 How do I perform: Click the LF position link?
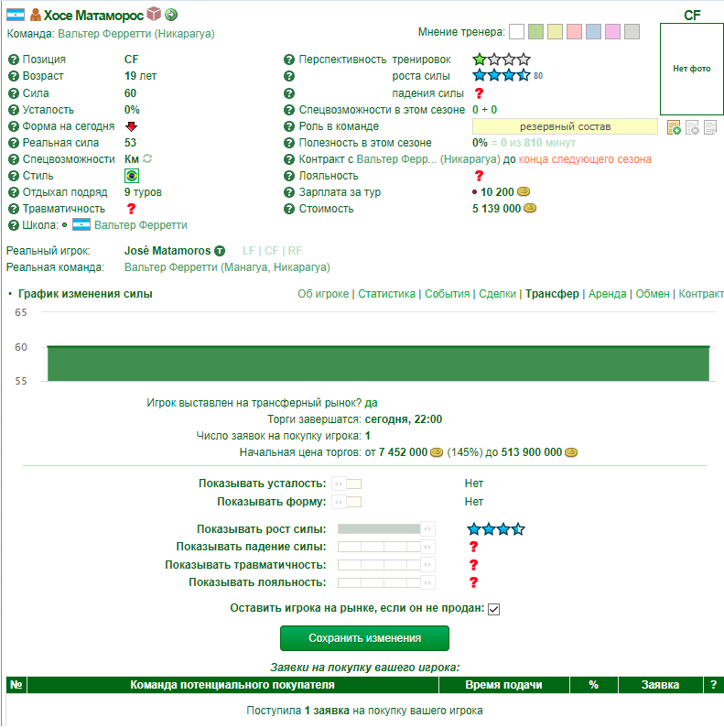249,251
